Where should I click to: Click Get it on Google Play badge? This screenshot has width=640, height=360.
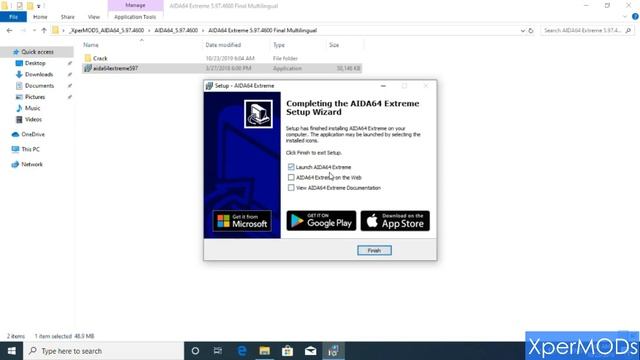pyautogui.click(x=321, y=221)
